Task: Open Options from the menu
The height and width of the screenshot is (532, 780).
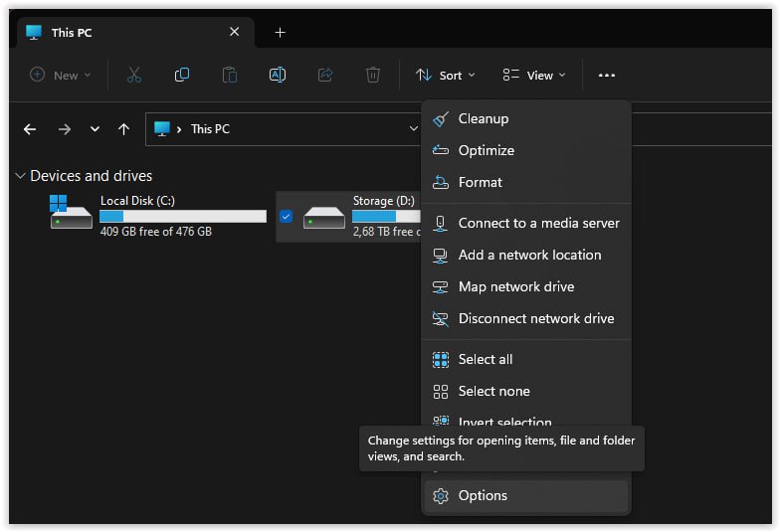Action: click(x=526, y=495)
